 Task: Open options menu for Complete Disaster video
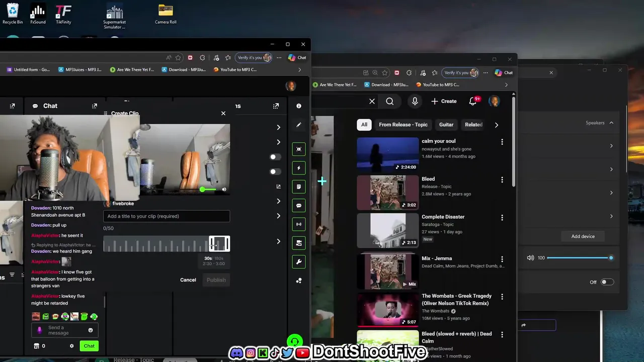502,218
